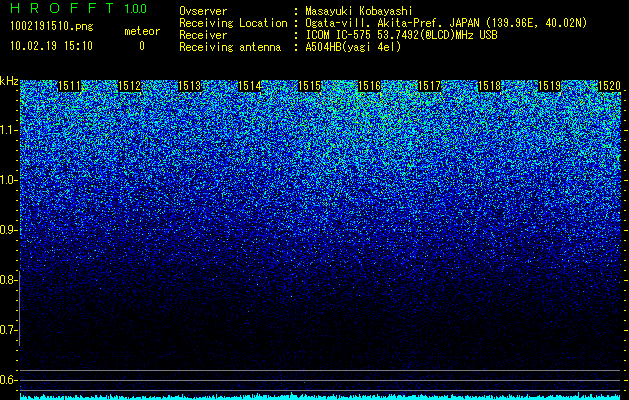Screen dimensions: 629x400
Task: Click observer name Masayuki Kobayashi
Action: [x=359, y=11]
